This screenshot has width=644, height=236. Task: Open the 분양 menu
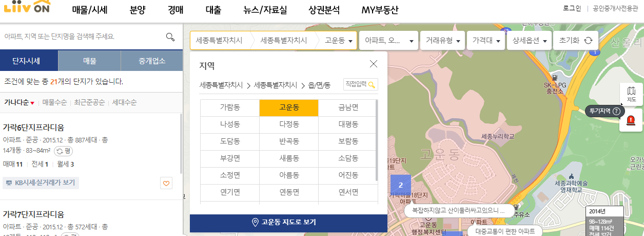[x=138, y=10]
